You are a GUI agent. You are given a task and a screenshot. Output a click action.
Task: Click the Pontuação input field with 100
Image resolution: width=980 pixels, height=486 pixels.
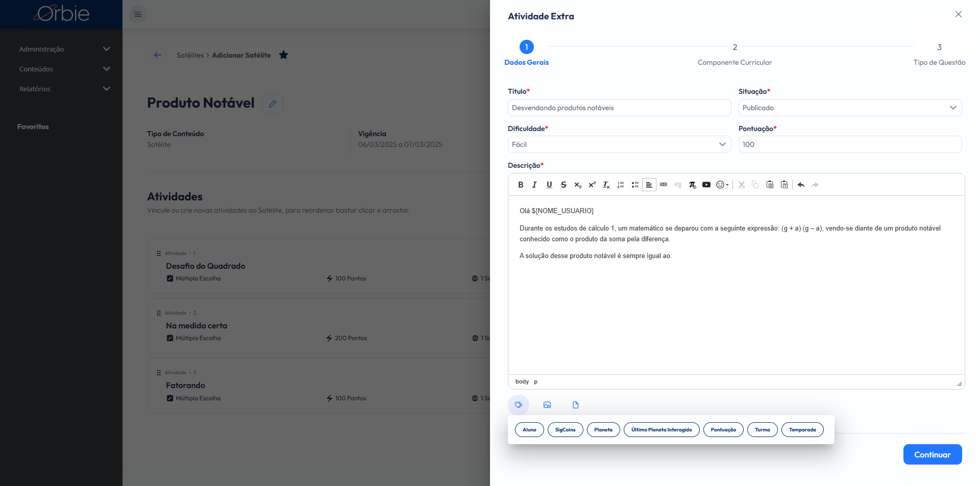point(850,144)
